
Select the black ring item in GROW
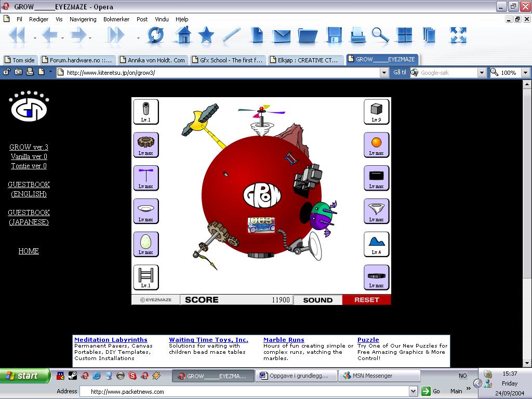[x=377, y=277]
